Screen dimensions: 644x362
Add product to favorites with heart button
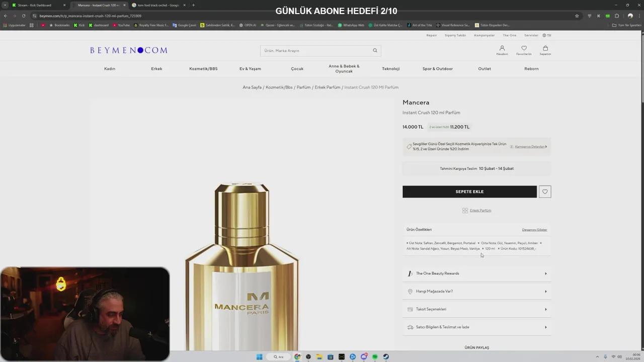(545, 192)
